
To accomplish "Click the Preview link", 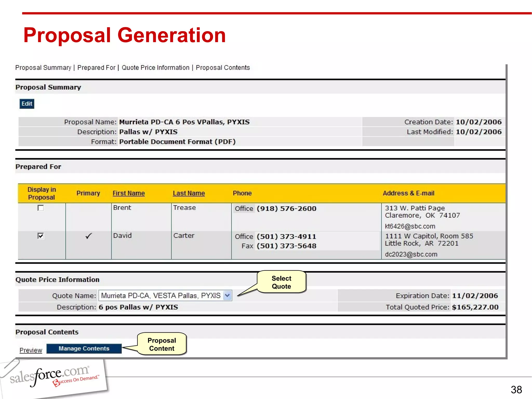I will point(31,350).
